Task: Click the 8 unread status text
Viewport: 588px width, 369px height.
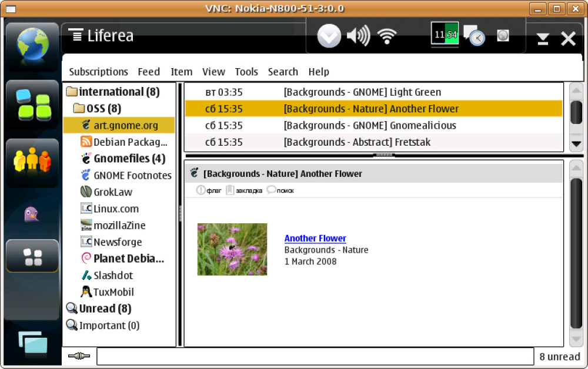Action: [x=560, y=357]
